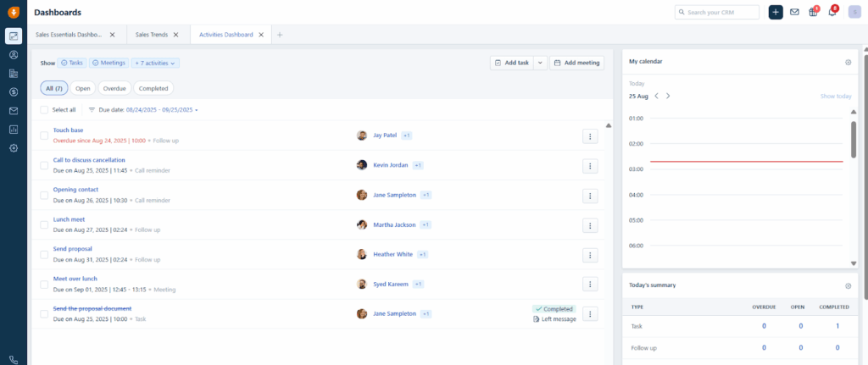Select the Lunch meet activity checkbox

(x=44, y=224)
